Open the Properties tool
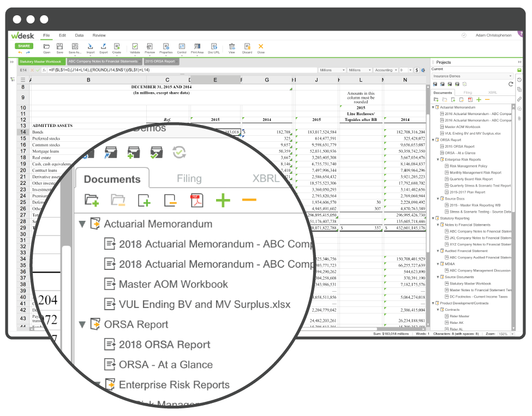Screen dimensions: 532x416 (166, 46)
